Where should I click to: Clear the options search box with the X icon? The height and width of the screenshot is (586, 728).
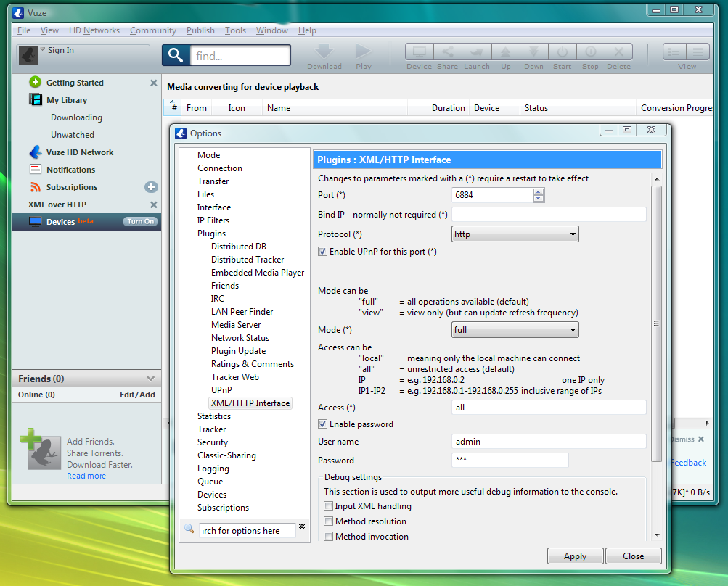pos(302,526)
